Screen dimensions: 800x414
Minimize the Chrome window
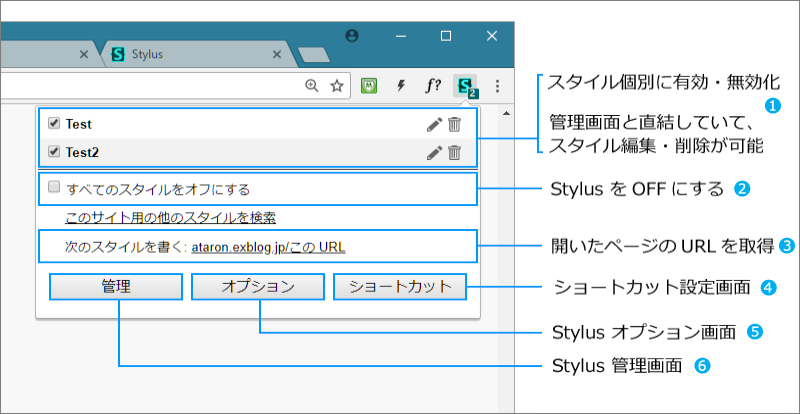coord(401,36)
